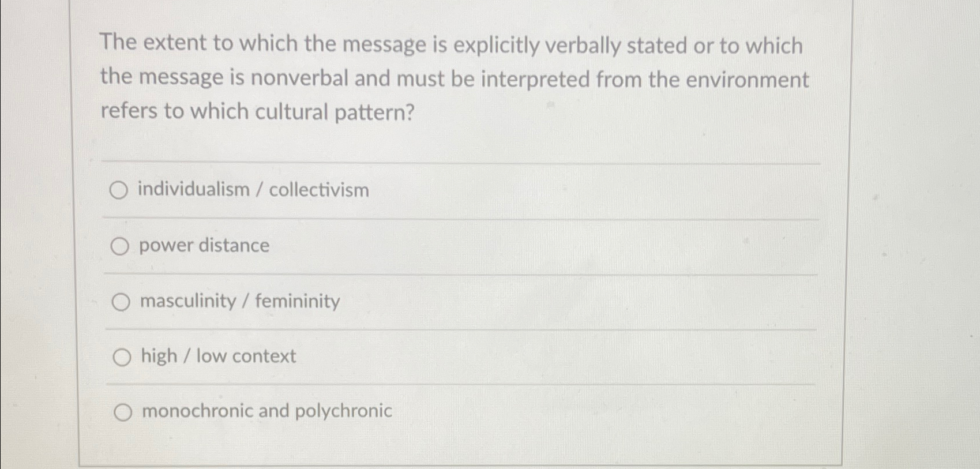Click the second answer row
This screenshot has height=469, width=980.
coord(404,246)
